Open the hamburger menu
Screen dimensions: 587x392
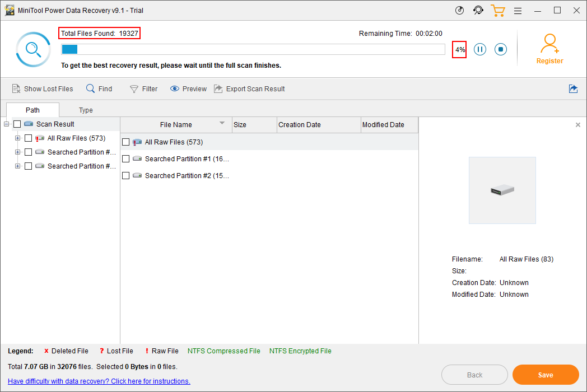518,11
